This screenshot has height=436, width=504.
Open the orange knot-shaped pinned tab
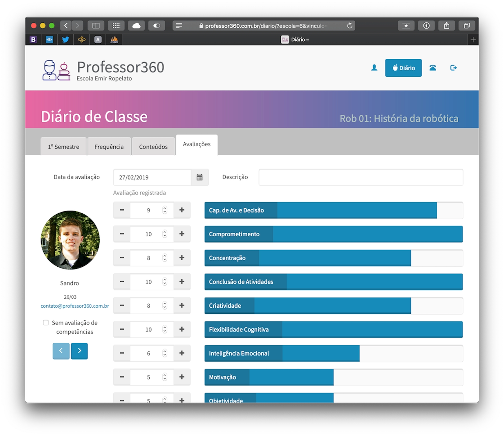pos(82,40)
